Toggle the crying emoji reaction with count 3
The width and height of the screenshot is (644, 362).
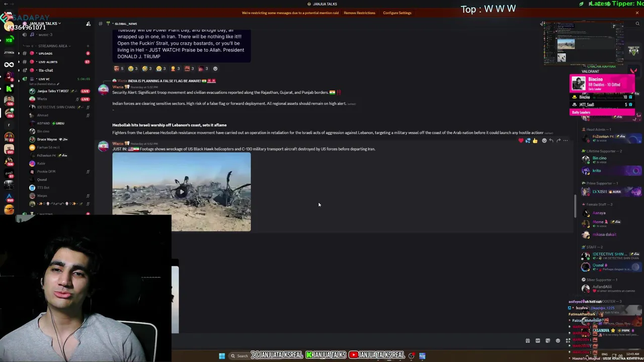[161, 68]
